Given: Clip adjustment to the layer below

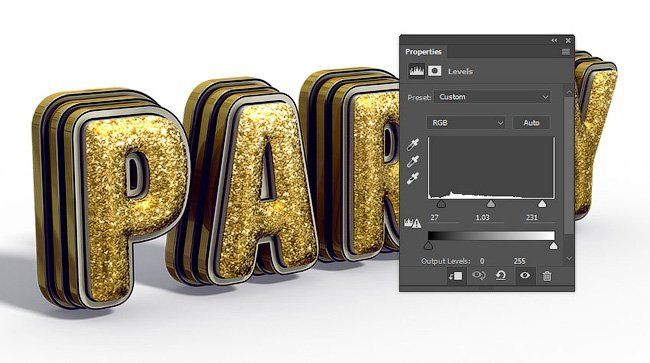Looking at the screenshot, I should pyautogui.click(x=456, y=276).
